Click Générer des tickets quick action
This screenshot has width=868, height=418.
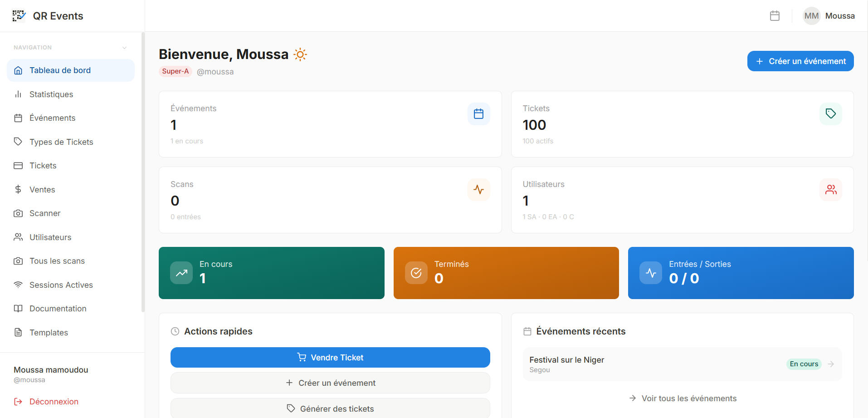[330, 408]
